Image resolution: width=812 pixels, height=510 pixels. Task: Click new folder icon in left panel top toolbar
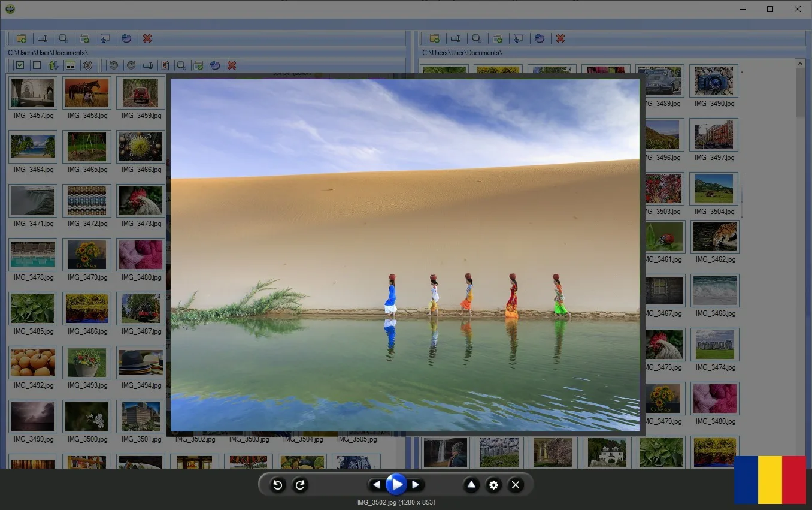pos(22,38)
